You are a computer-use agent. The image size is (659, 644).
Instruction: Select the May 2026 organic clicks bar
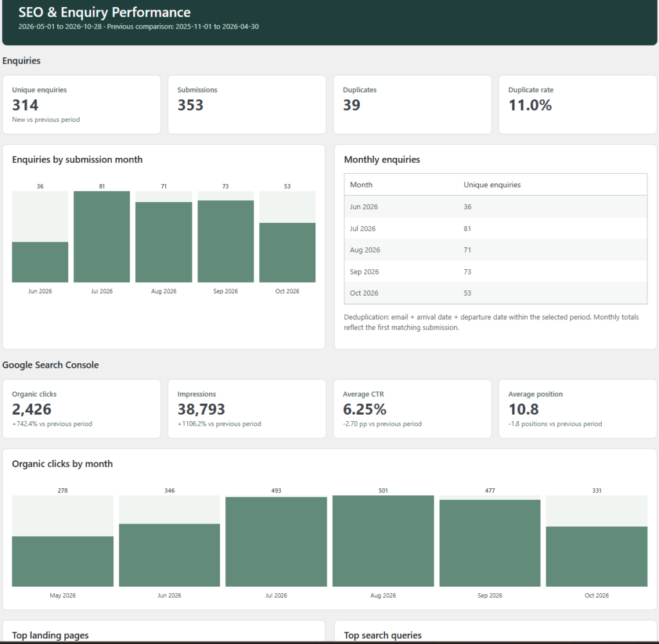pyautogui.click(x=62, y=561)
